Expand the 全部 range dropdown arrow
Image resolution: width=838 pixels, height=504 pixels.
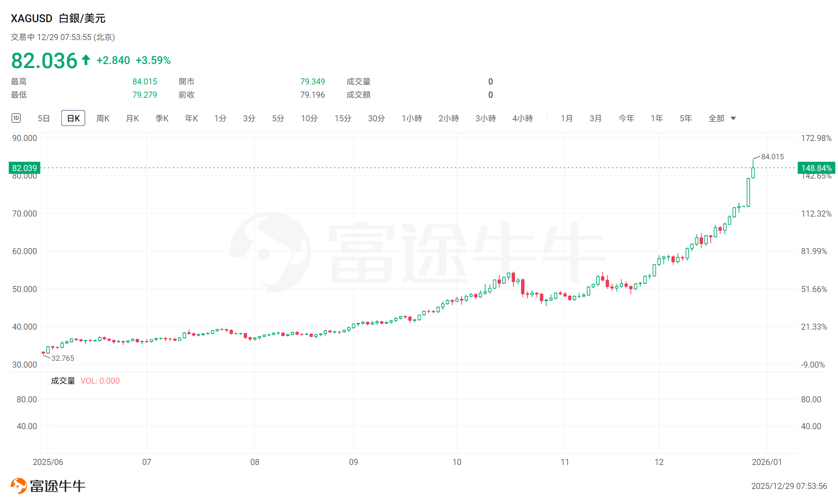733,118
